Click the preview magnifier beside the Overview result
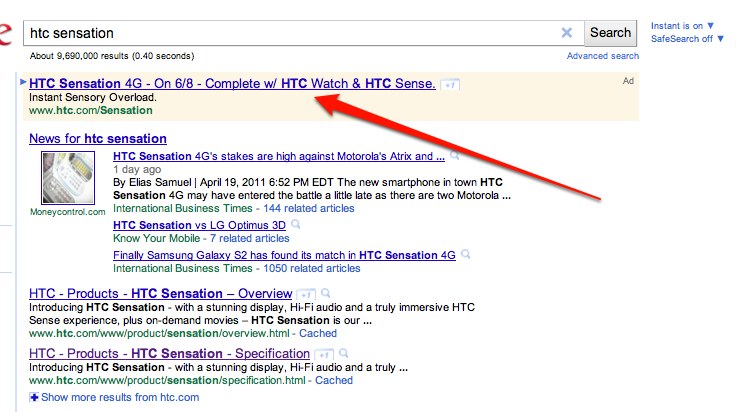 click(x=326, y=294)
